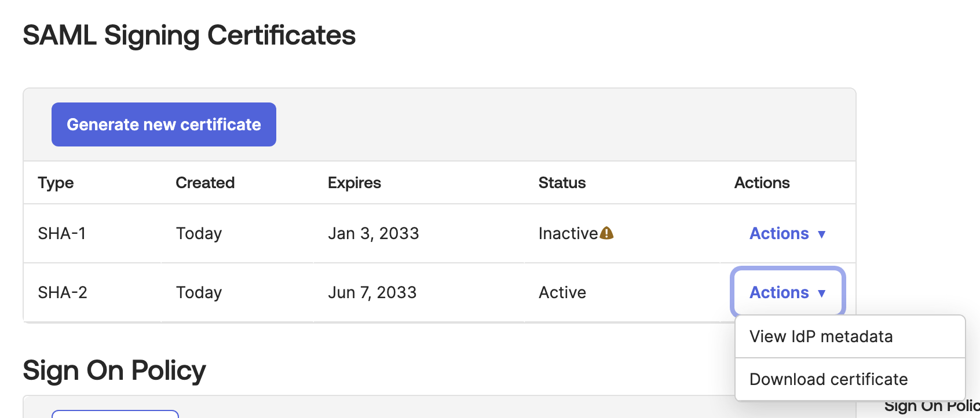This screenshot has width=980, height=418.
Task: Click the Actions column header
Action: [762, 183]
